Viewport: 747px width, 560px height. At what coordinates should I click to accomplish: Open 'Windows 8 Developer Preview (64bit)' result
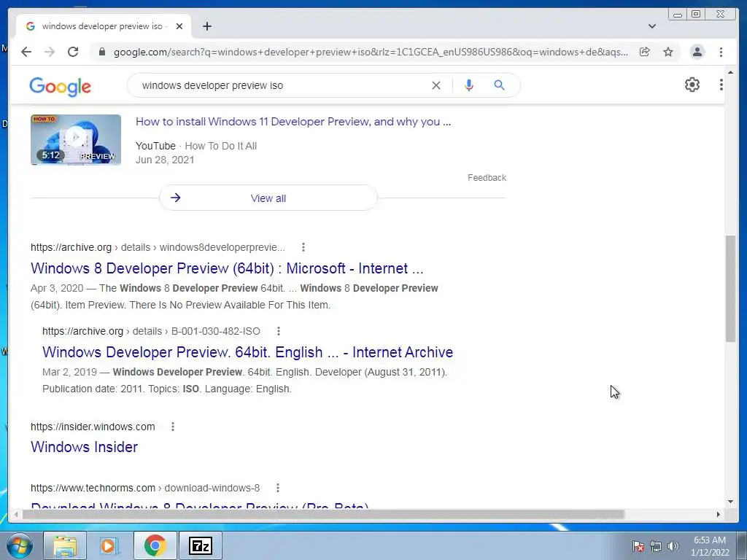pyautogui.click(x=227, y=268)
